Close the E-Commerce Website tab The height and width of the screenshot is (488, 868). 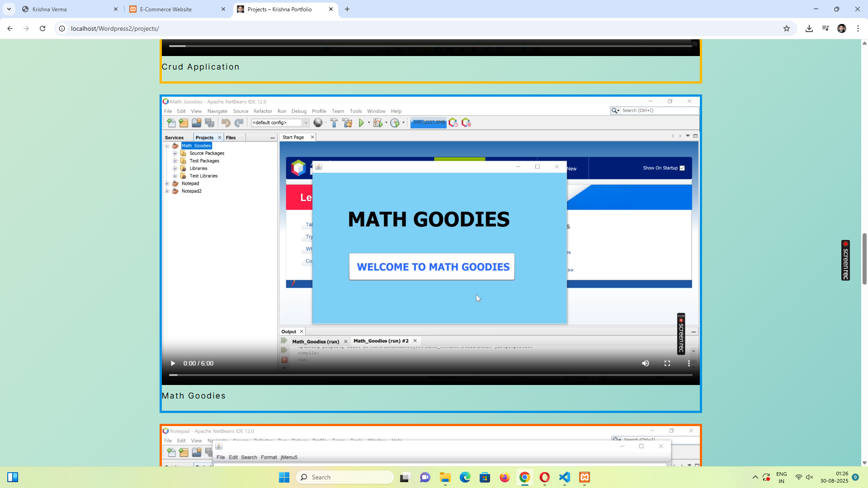coord(223,9)
